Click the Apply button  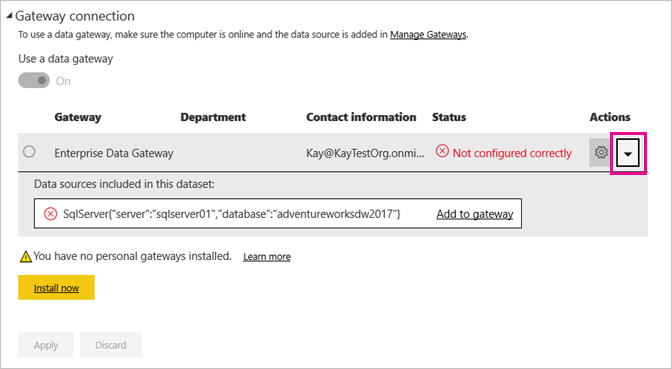pyautogui.click(x=46, y=345)
